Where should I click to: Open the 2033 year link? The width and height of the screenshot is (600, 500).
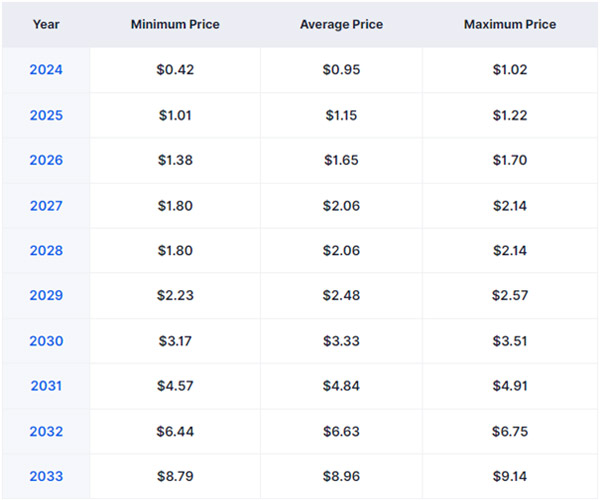(46, 476)
